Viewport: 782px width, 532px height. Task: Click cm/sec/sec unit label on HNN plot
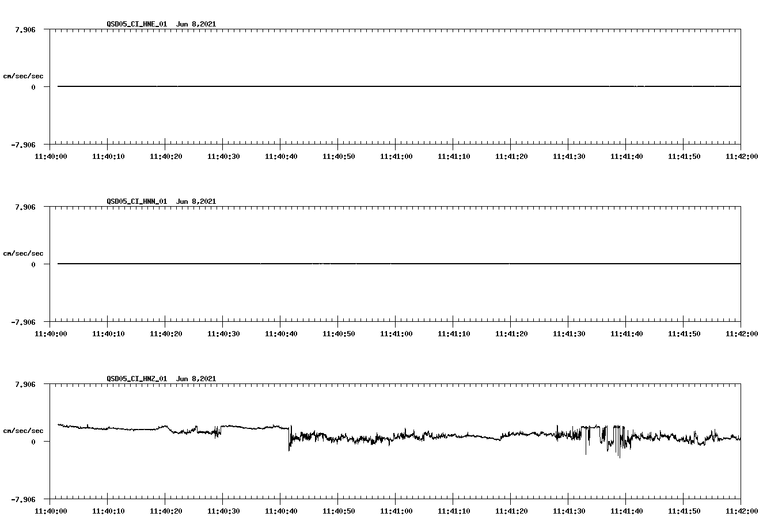(x=23, y=253)
